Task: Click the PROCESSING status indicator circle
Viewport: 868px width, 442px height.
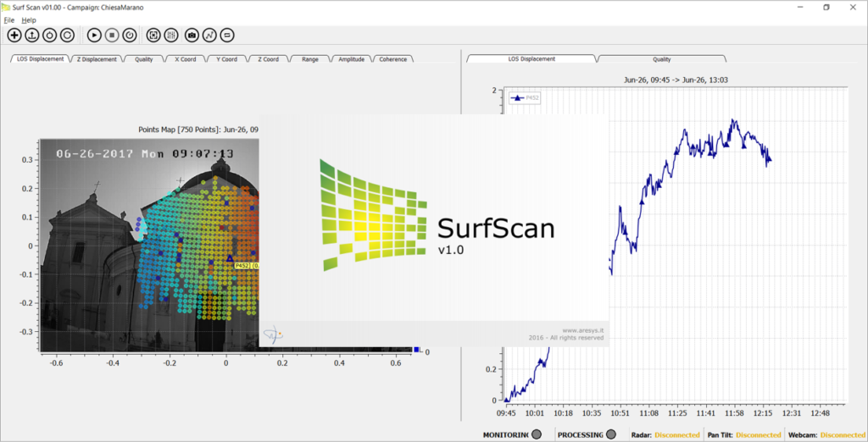Action: (x=611, y=435)
